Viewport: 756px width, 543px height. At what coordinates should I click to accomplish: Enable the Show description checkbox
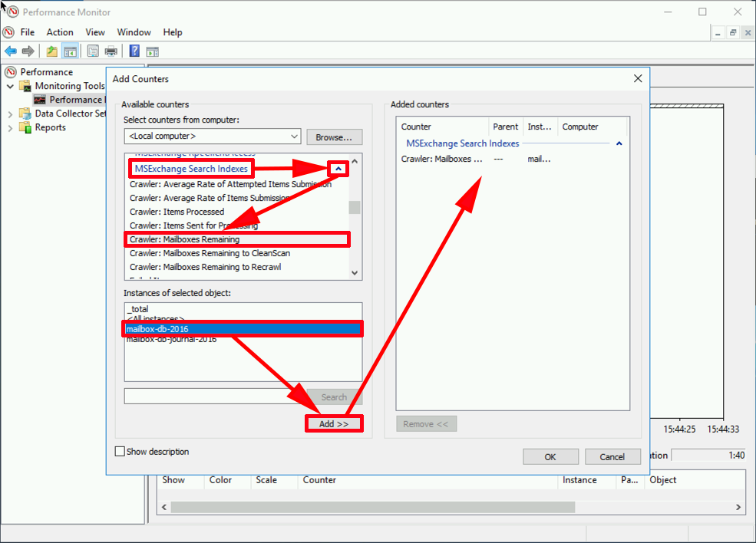[120, 452]
